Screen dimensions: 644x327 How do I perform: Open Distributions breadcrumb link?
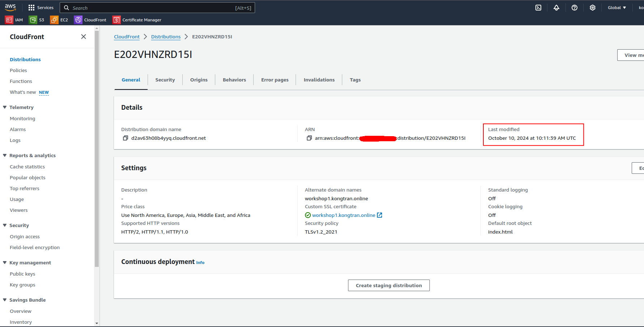pyautogui.click(x=166, y=37)
